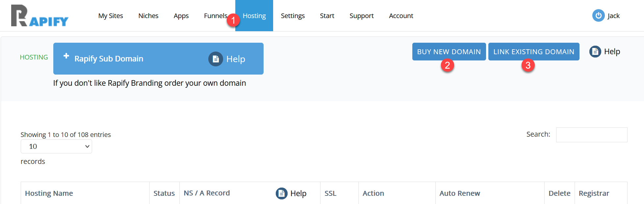Viewport: 644px width, 204px height.
Task: Select Apps in the navigation bar
Action: tap(181, 16)
